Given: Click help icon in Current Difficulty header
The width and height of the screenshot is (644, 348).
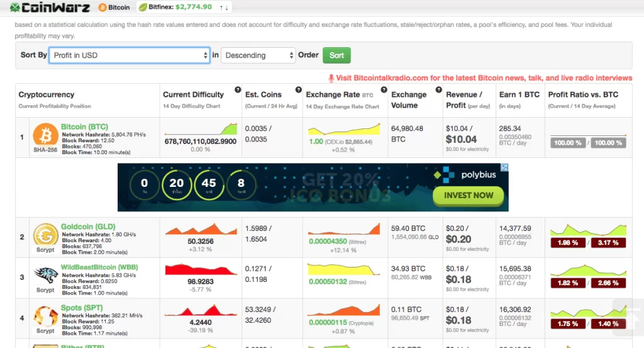Looking at the screenshot, I should click(238, 90).
